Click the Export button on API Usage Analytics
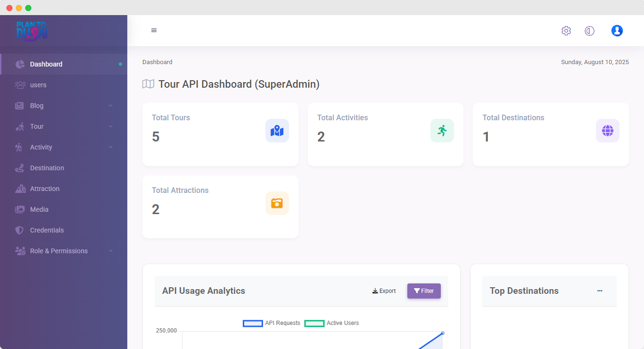644x349 pixels. [x=384, y=291]
